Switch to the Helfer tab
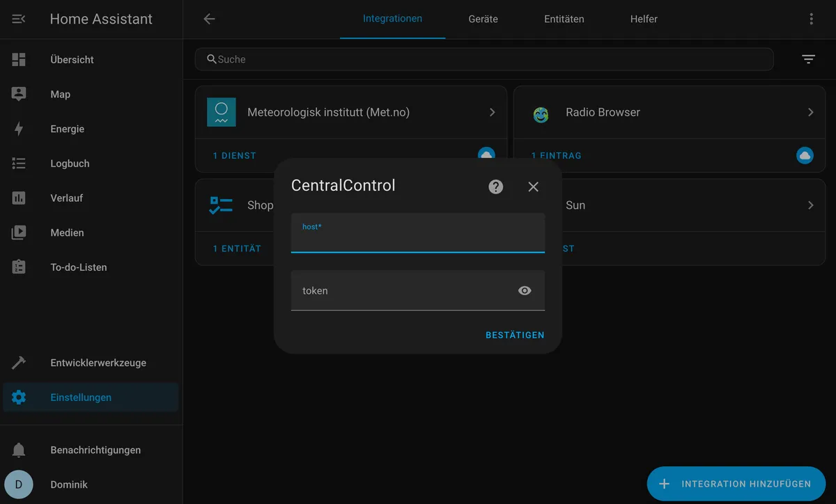This screenshot has width=836, height=504. tap(644, 19)
